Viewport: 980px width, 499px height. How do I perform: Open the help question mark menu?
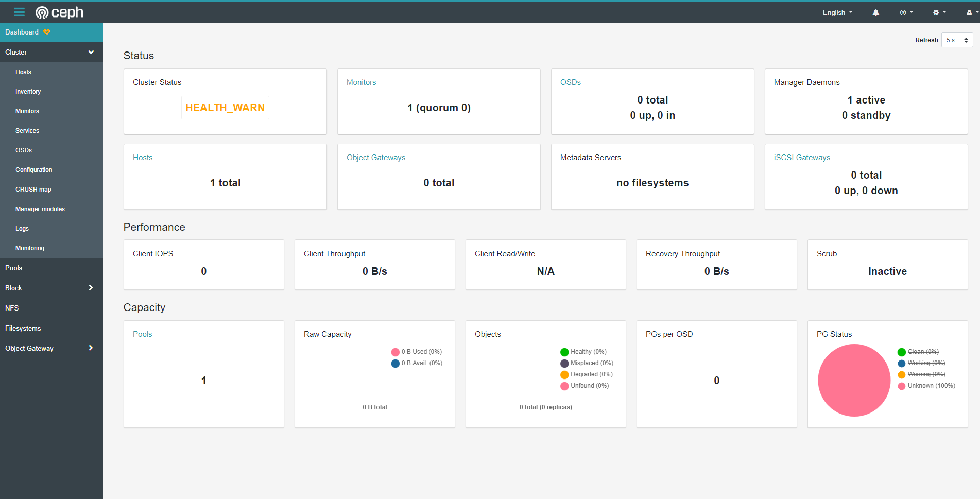906,13
